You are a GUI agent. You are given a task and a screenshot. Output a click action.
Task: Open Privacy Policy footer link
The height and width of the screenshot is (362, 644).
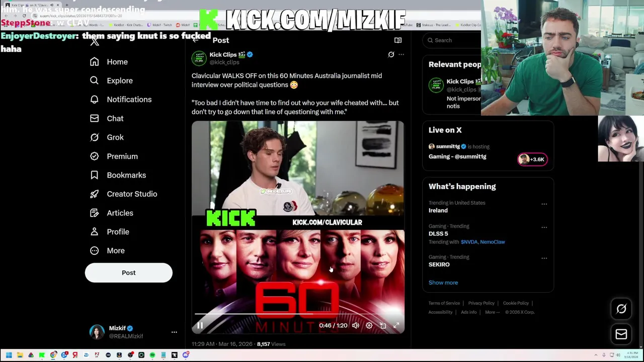click(481, 303)
